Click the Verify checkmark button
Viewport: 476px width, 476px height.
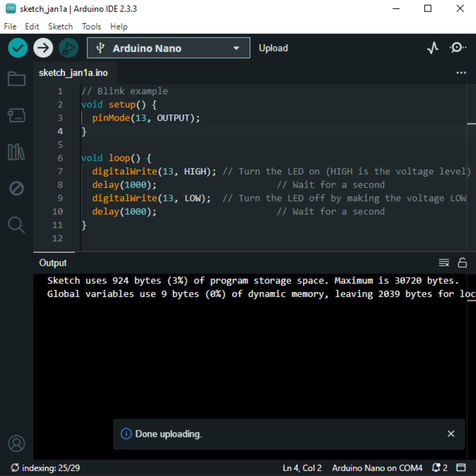tap(18, 48)
